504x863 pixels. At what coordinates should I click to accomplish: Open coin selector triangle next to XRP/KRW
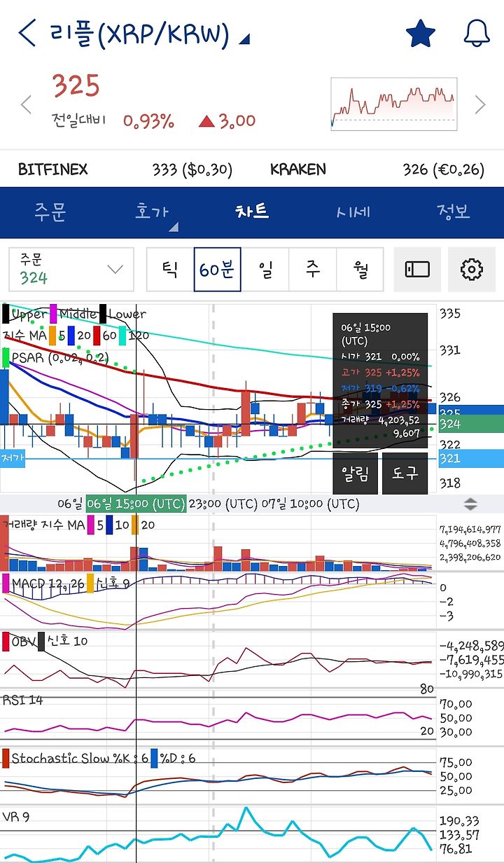click(244, 39)
